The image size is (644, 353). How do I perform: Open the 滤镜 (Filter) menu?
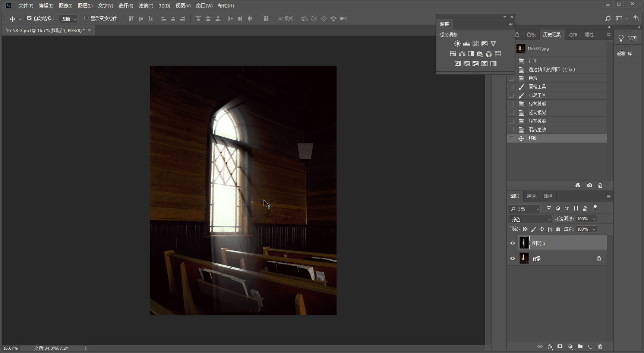click(x=146, y=6)
